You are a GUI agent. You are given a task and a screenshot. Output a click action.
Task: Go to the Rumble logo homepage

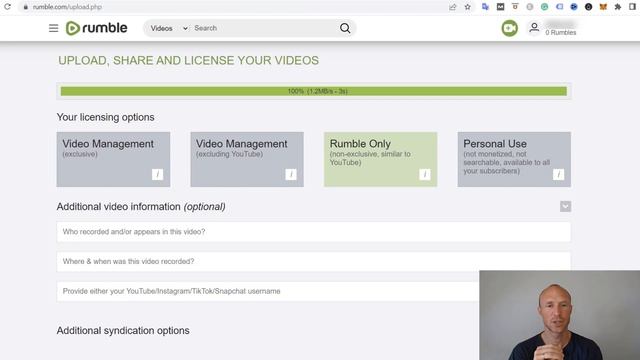tap(97, 28)
